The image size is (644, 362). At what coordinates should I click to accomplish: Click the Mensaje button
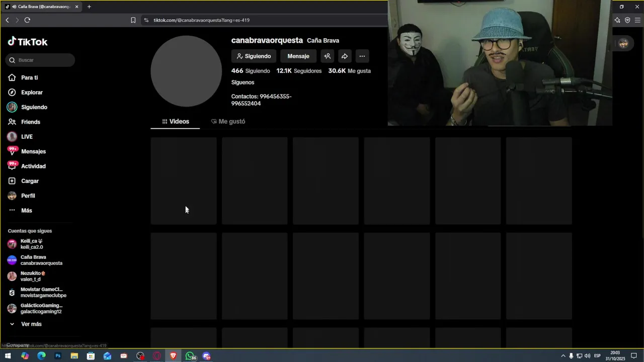[298, 56]
